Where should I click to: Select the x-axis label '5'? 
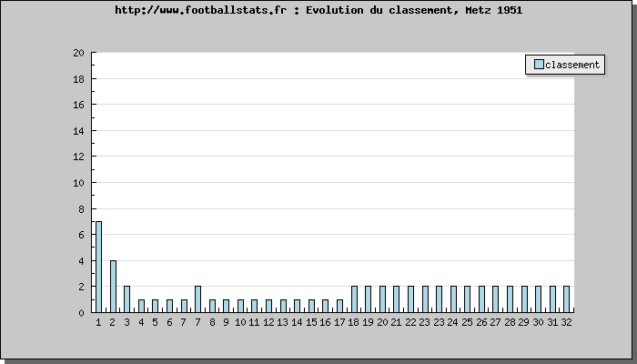click(x=156, y=322)
